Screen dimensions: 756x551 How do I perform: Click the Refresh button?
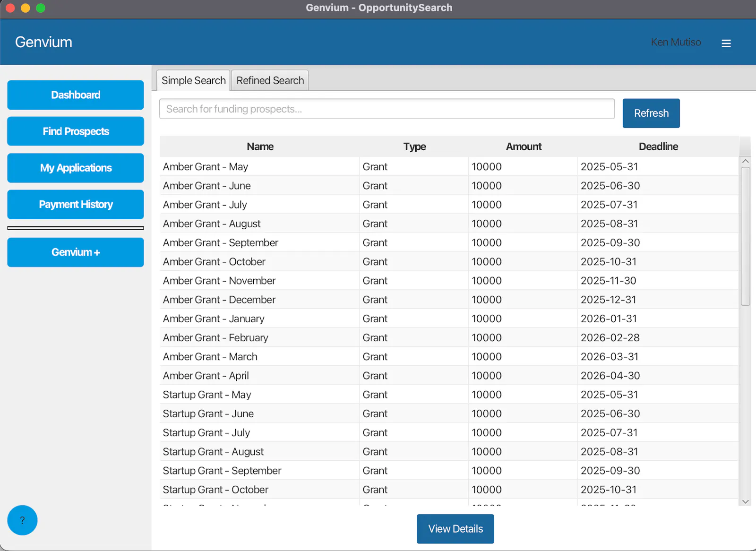[651, 113]
